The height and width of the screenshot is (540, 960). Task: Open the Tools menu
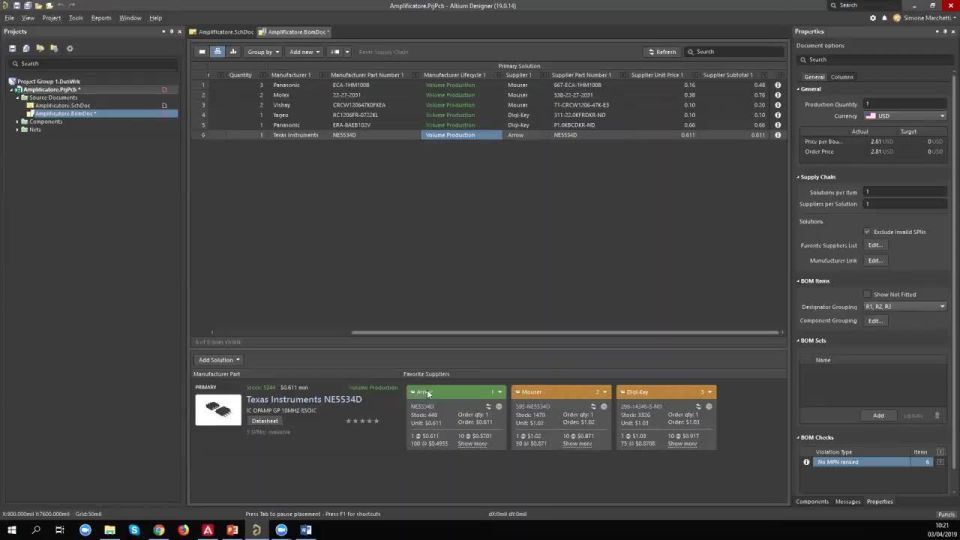pos(75,18)
